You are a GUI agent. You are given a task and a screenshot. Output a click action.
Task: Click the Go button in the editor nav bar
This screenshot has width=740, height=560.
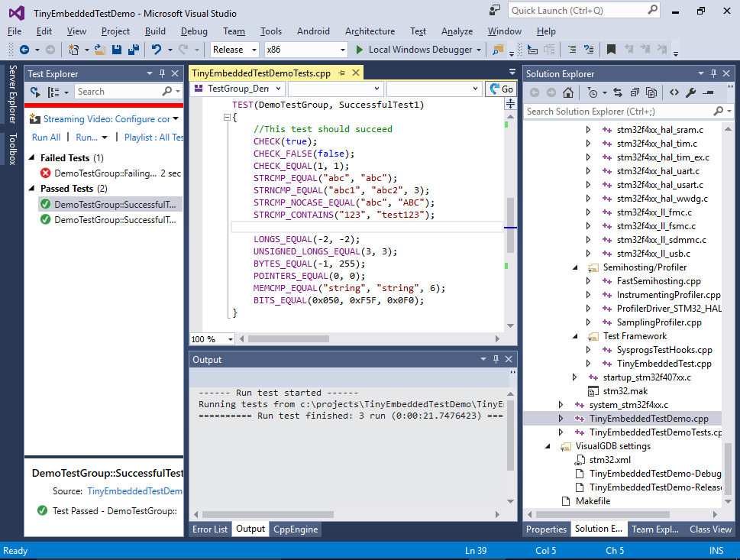click(x=501, y=89)
